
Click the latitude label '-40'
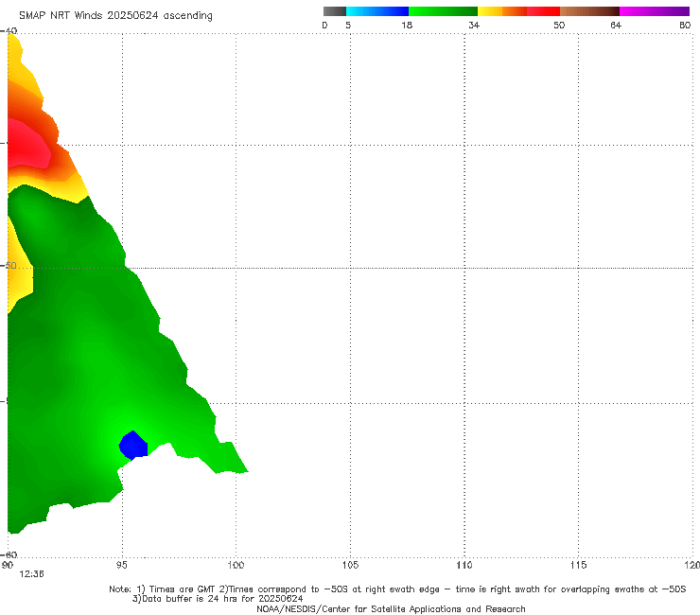point(9,31)
